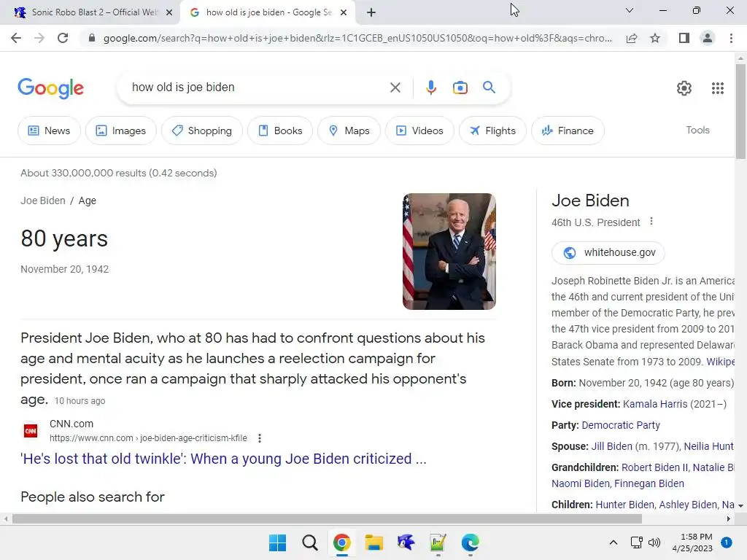Open volume control in system tray

coord(654,542)
